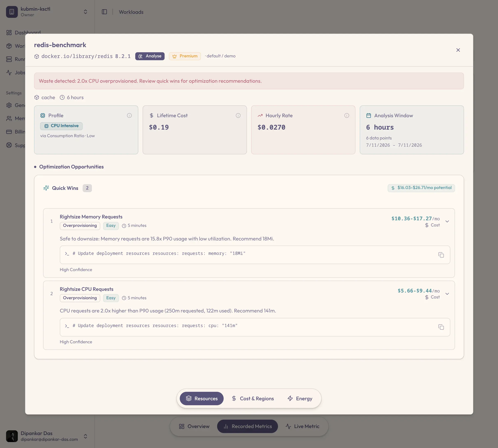Click the Support lifebuoy icon
This screenshot has height=448, width=498.
pos(9,145)
